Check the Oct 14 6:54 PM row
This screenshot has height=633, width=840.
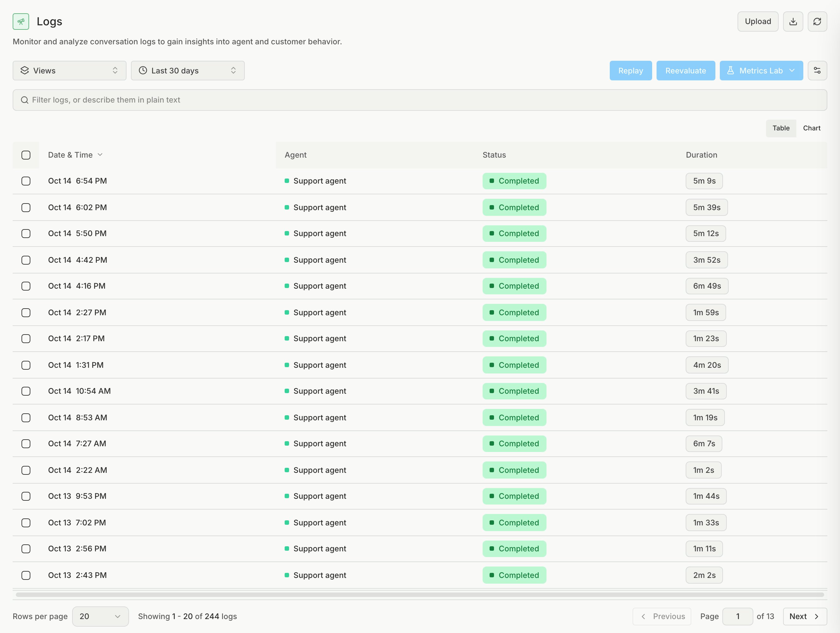click(x=26, y=181)
